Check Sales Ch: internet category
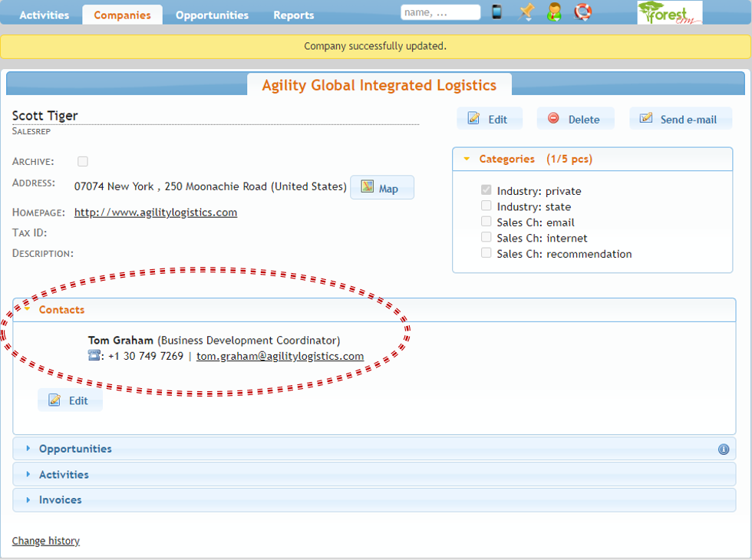The height and width of the screenshot is (560, 752). [x=486, y=238]
